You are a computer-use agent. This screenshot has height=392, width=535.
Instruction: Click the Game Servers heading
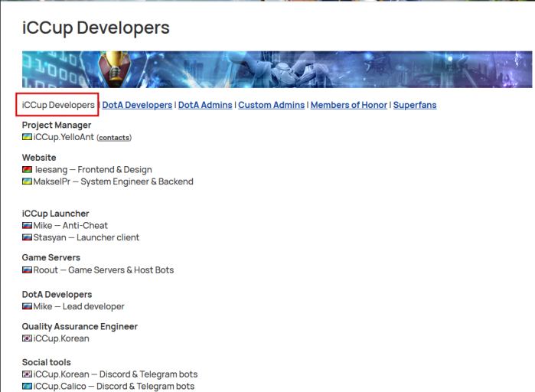coord(51,257)
